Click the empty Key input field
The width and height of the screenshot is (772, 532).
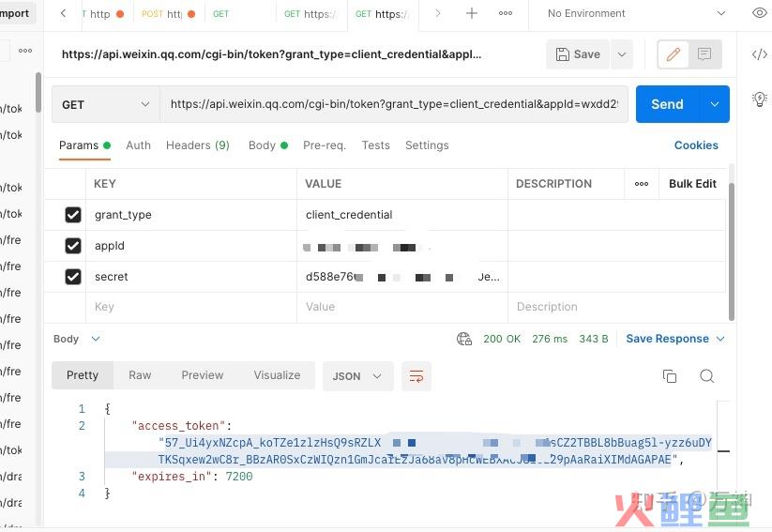point(191,307)
